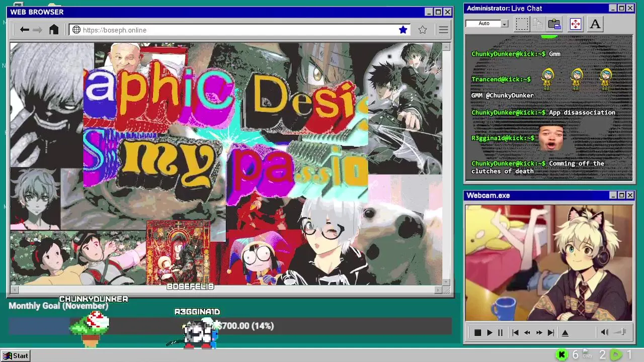Click the Trancend@kick username in chat
644x362 pixels.
click(501, 79)
